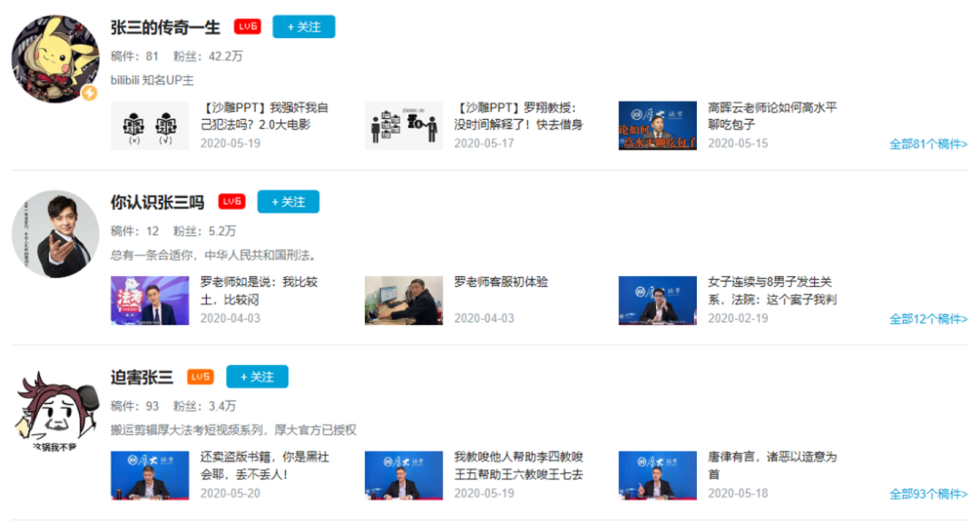This screenshot has width=980, height=524.
Task: Open thumbnail of 还卖盗版书籍 video
Action: [150, 475]
